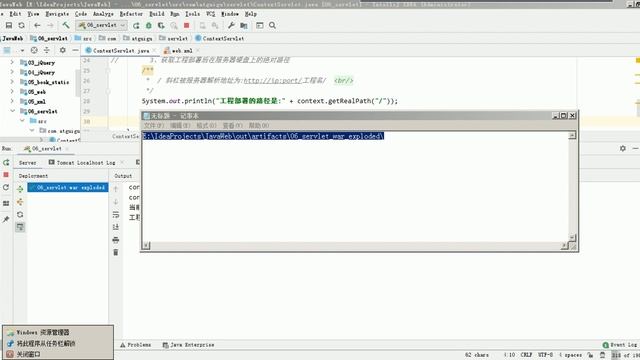Navigate forward with the right arrow icon
The width and height of the screenshot is (640, 360).
pos(50,25)
